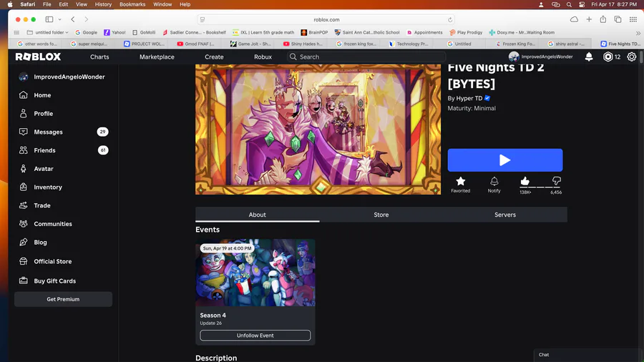Like the game with thumbs up
Image resolution: width=644 pixels, height=362 pixels.
525,181
